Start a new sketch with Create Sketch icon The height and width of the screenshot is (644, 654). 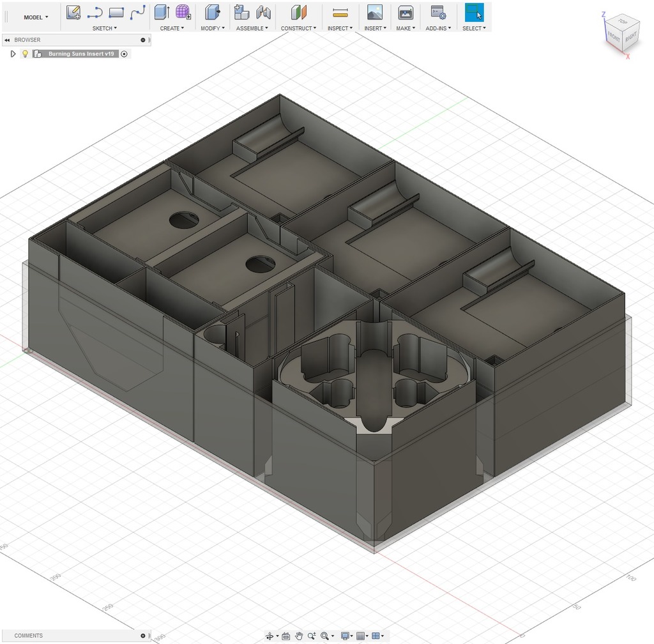tap(73, 13)
